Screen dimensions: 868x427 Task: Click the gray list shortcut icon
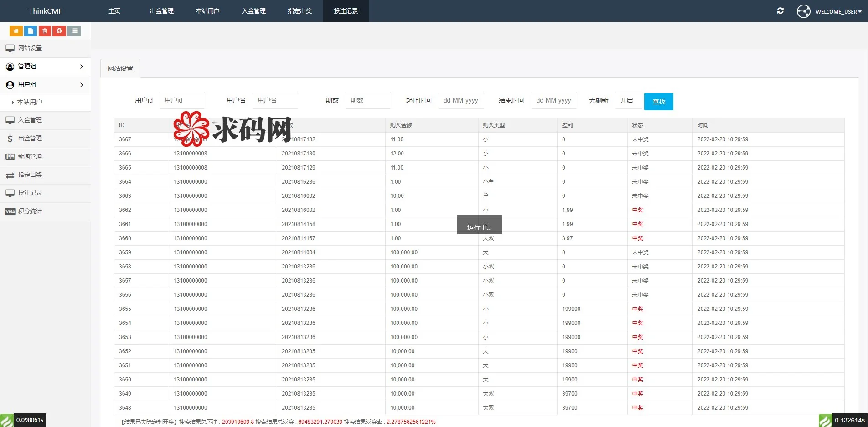pos(74,31)
